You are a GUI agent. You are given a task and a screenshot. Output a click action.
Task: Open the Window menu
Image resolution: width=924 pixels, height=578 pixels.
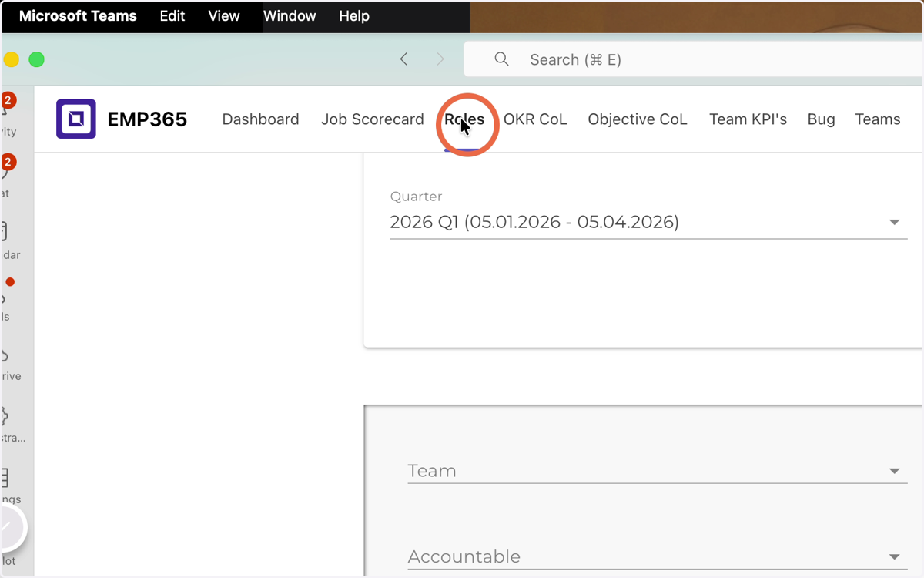290,15
